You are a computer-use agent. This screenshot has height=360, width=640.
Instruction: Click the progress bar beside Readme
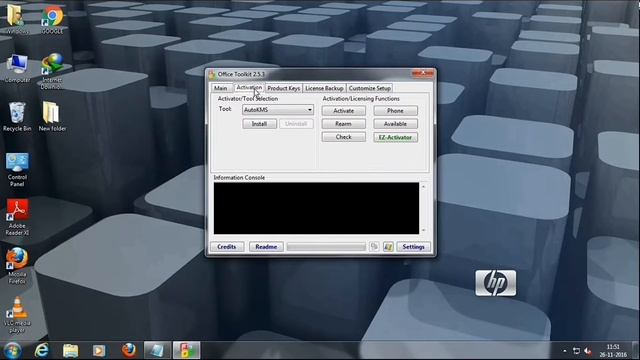click(326, 247)
